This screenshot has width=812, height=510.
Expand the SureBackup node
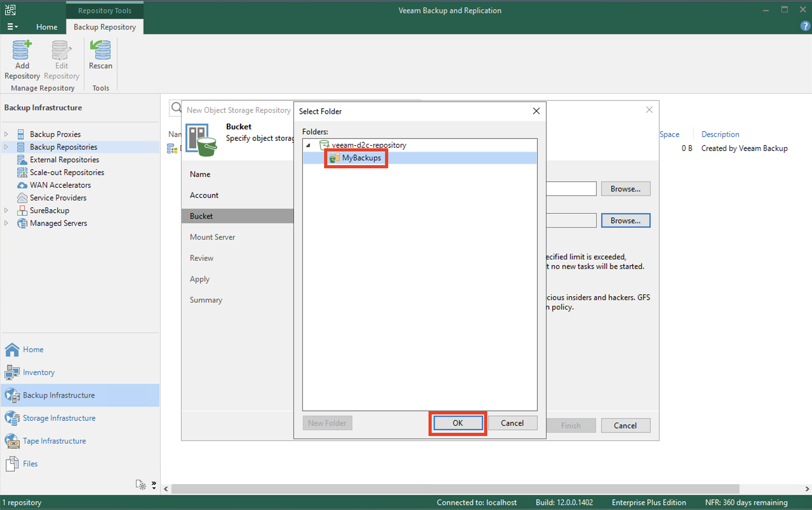click(x=6, y=211)
